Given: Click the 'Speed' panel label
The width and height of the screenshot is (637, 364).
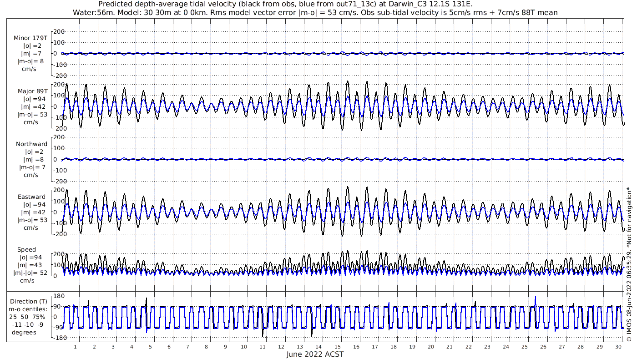Looking at the screenshot, I should (27, 250).
